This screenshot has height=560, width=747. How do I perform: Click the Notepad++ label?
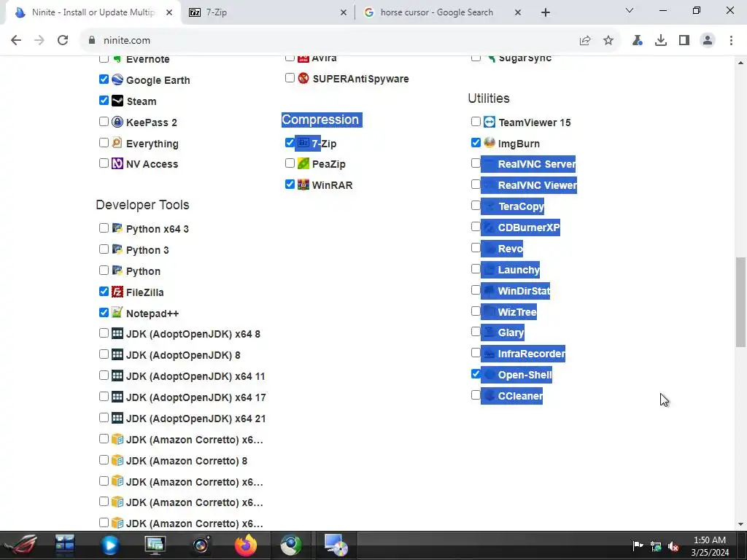tap(152, 314)
